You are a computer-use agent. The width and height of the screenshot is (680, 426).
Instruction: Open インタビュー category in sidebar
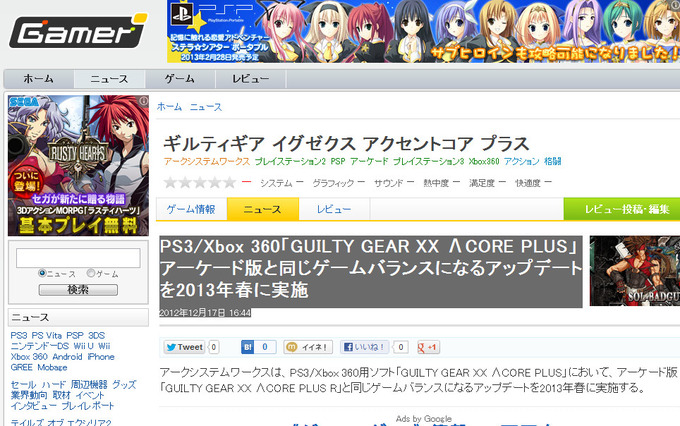click(33, 406)
